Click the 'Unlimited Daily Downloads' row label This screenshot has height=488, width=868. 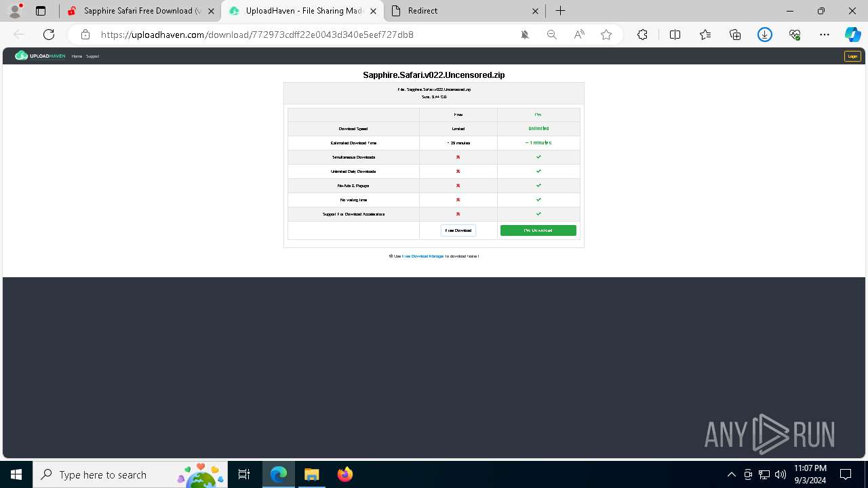pyautogui.click(x=353, y=171)
